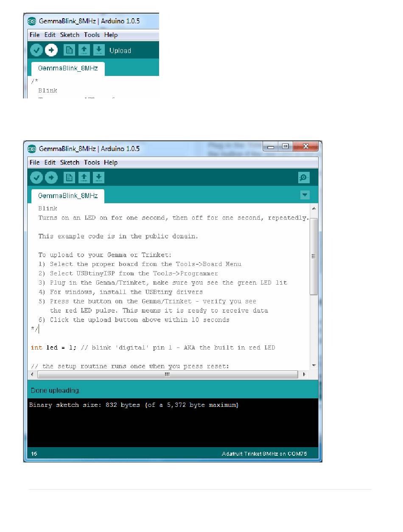The height and width of the screenshot is (532, 403).
Task: Click the editor's horizontal scrollbar thumb
Action: (x=168, y=375)
